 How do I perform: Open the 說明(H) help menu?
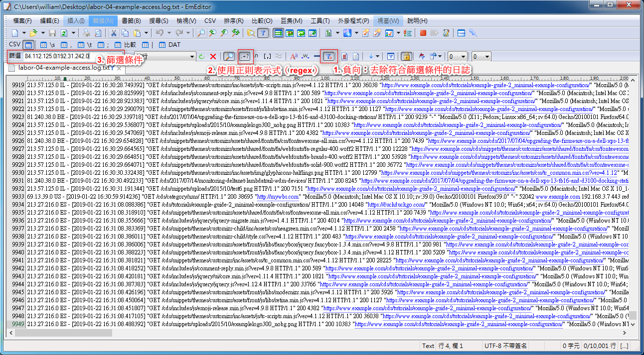tap(417, 21)
